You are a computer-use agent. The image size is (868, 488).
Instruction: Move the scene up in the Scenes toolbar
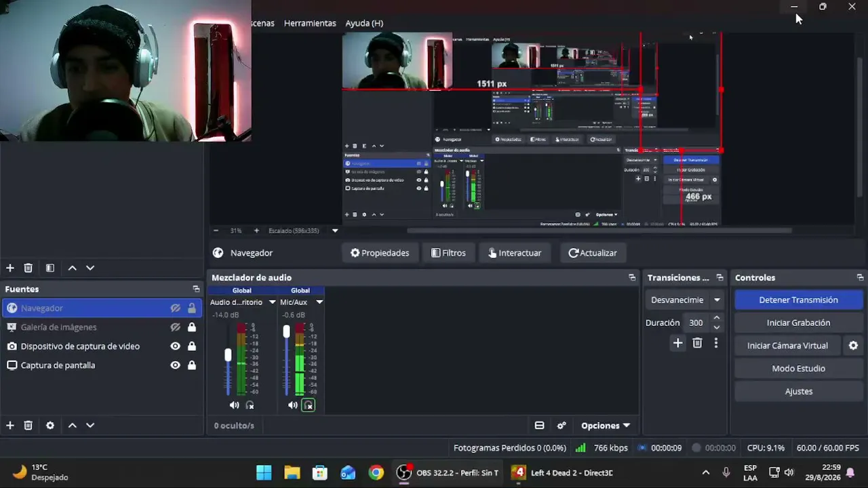point(73,268)
